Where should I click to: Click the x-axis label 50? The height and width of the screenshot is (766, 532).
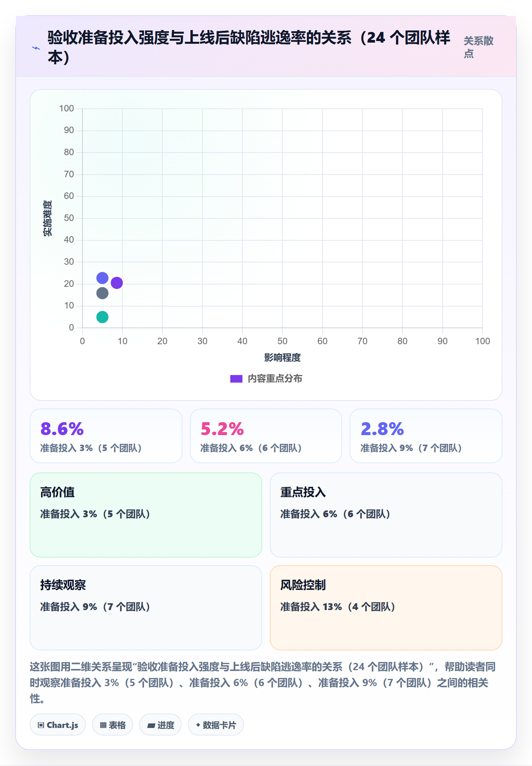282,341
